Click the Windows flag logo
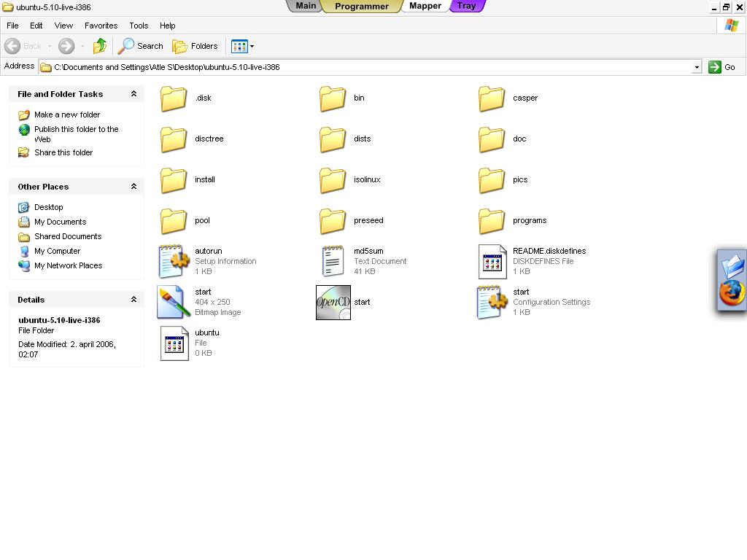 pyautogui.click(x=731, y=26)
